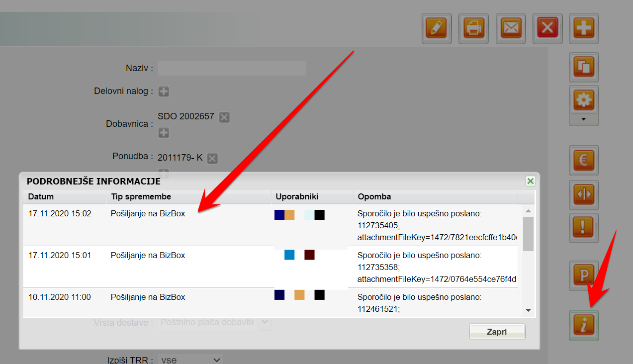Click the dialog scrollbar thumb
This screenshot has height=364, width=633.
pyautogui.click(x=528, y=234)
